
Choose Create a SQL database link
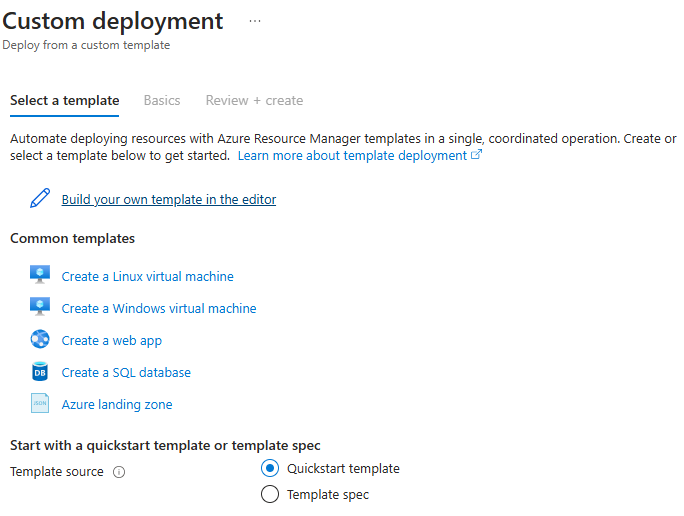tap(126, 372)
